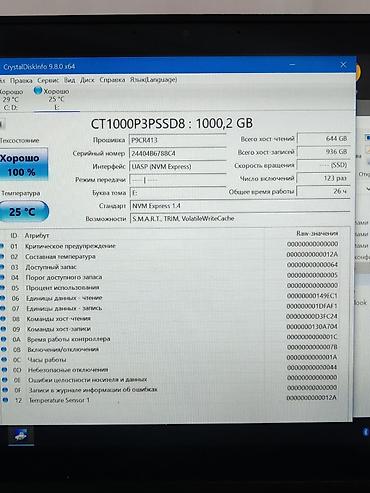Click the Возможности field with S.M.A.R.T., TRIM

coord(240,219)
